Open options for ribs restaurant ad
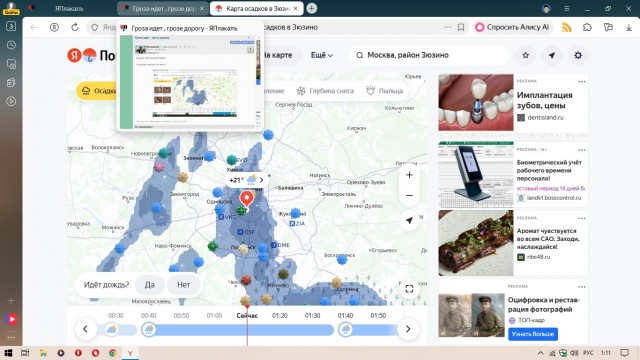 (582, 218)
